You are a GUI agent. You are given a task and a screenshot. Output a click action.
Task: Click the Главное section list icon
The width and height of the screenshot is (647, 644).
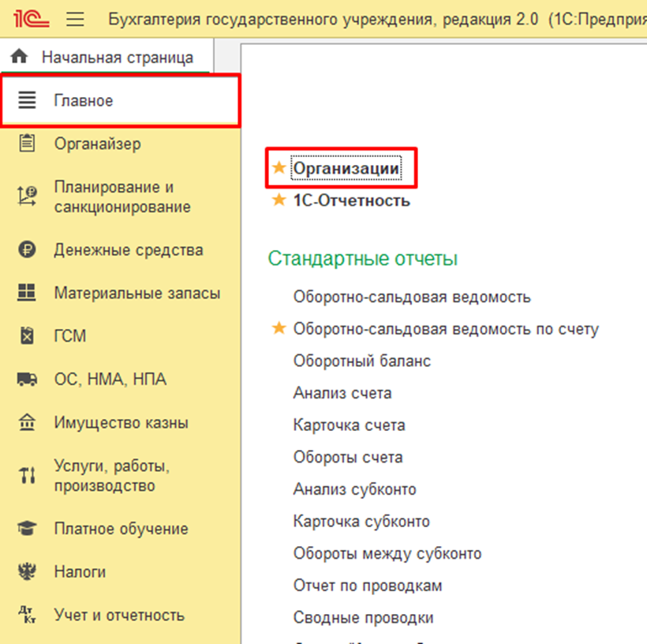point(27,100)
